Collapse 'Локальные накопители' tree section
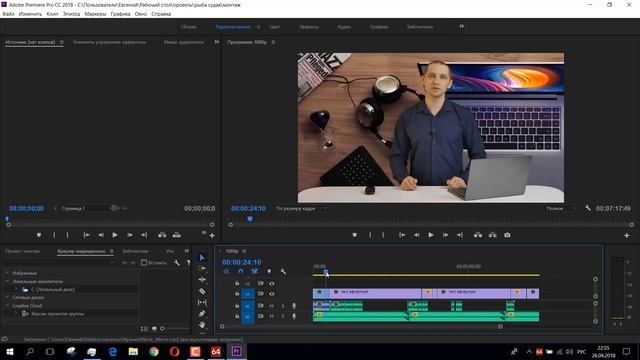This screenshot has width=640, height=360. (x=7, y=281)
